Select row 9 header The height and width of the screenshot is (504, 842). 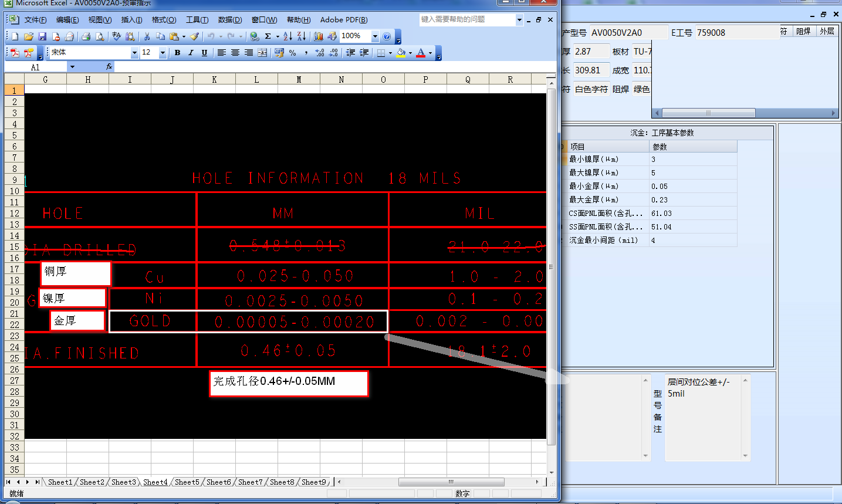14,180
